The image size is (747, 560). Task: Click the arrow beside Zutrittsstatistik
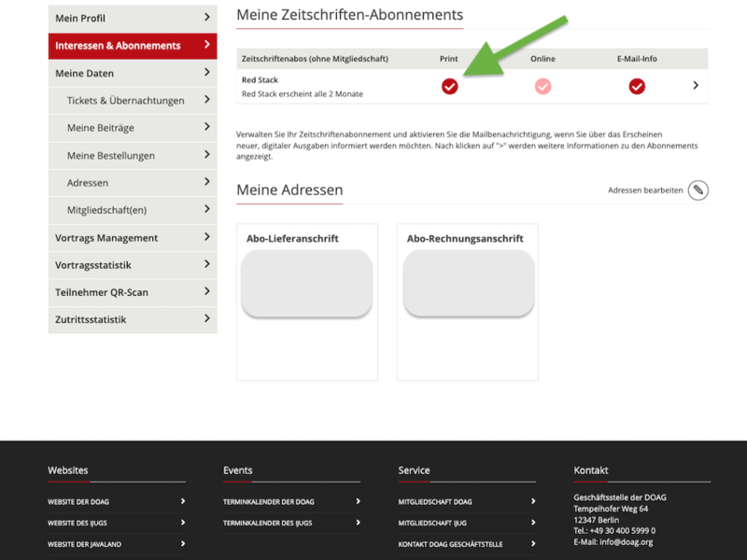[206, 319]
